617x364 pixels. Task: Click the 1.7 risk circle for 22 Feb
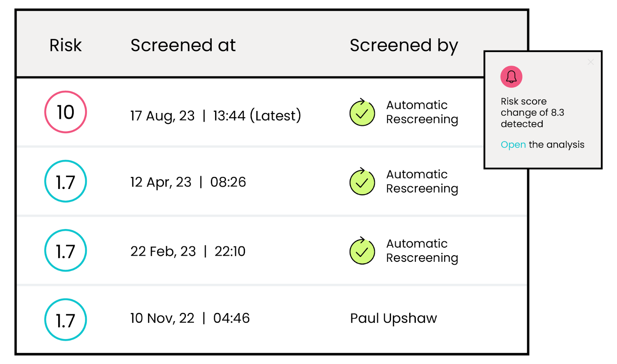[65, 250]
